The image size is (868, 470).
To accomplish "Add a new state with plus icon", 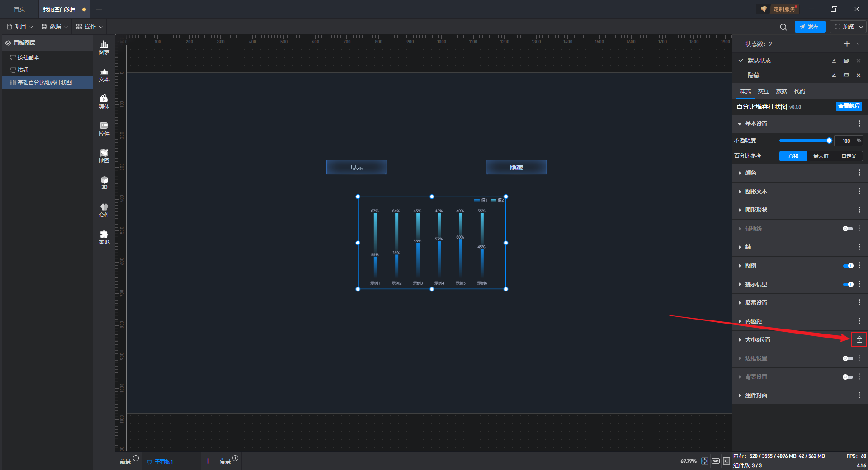I will [x=847, y=44].
